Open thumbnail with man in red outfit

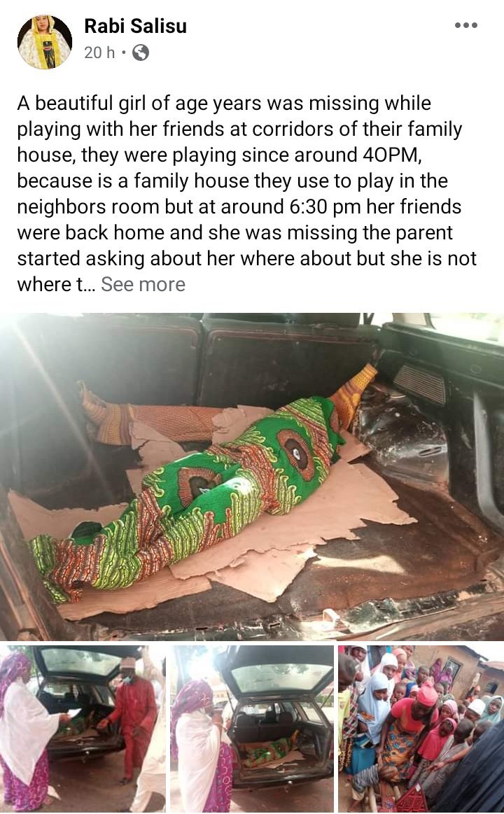point(83,729)
